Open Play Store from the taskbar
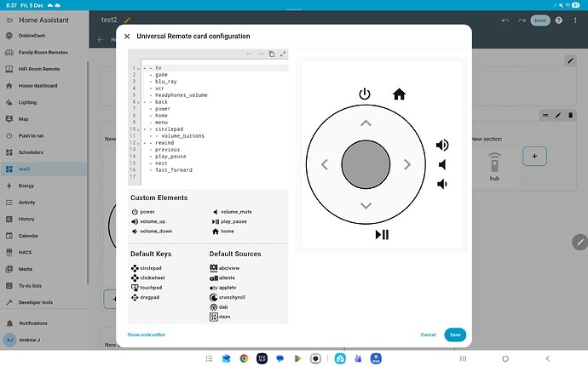The width and height of the screenshot is (588, 366). [297, 358]
